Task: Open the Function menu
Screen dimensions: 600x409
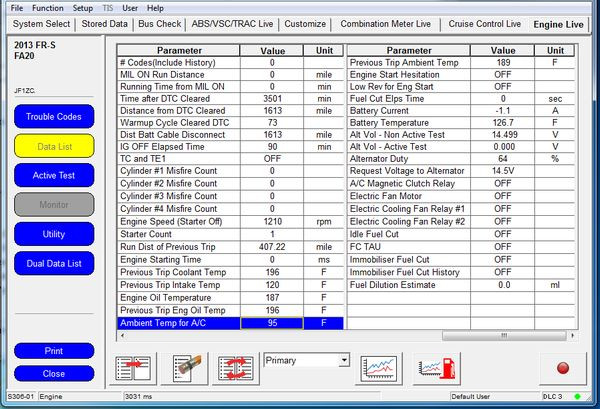Action: tap(47, 7)
